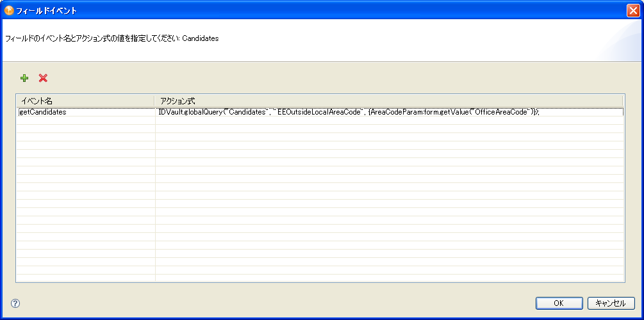The height and width of the screenshot is (320, 644).
Task: Click the dialog title bar app icon
Action: (9, 11)
